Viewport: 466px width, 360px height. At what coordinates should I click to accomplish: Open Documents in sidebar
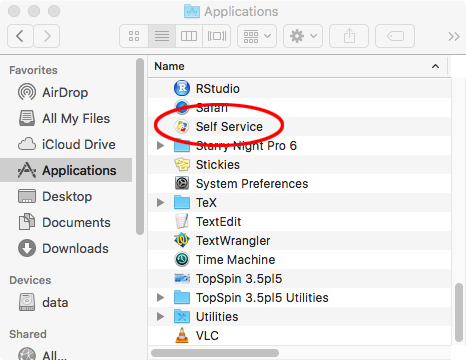tap(66, 222)
